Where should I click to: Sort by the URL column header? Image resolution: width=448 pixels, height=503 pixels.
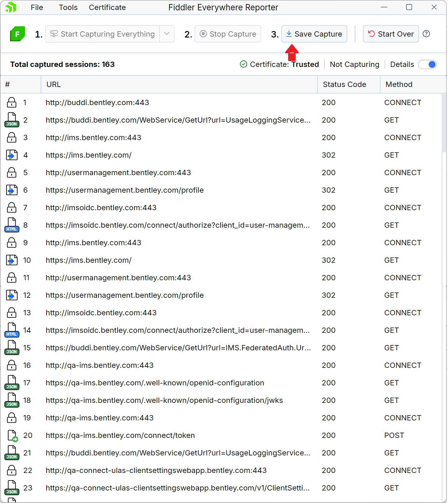coord(179,84)
